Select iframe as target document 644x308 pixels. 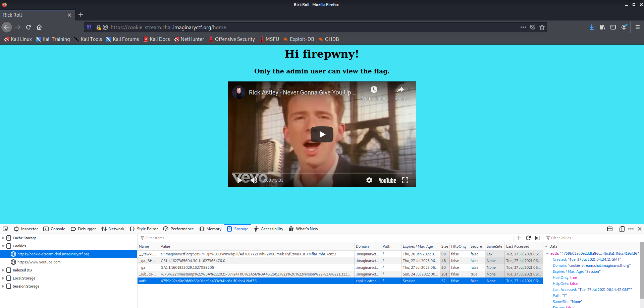point(610,229)
